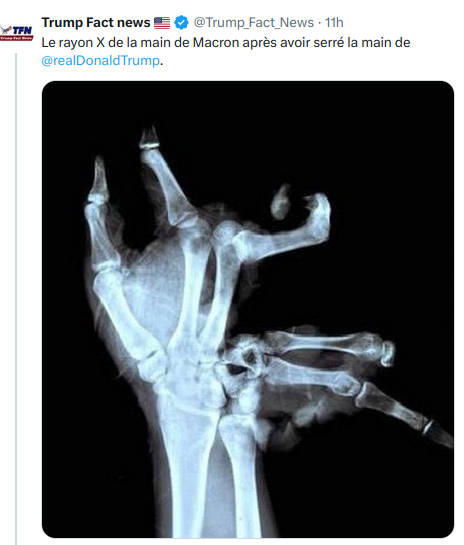Follow the @realDonaldTrump mention link
Viewport: 464px width, 545px height.
(x=100, y=60)
